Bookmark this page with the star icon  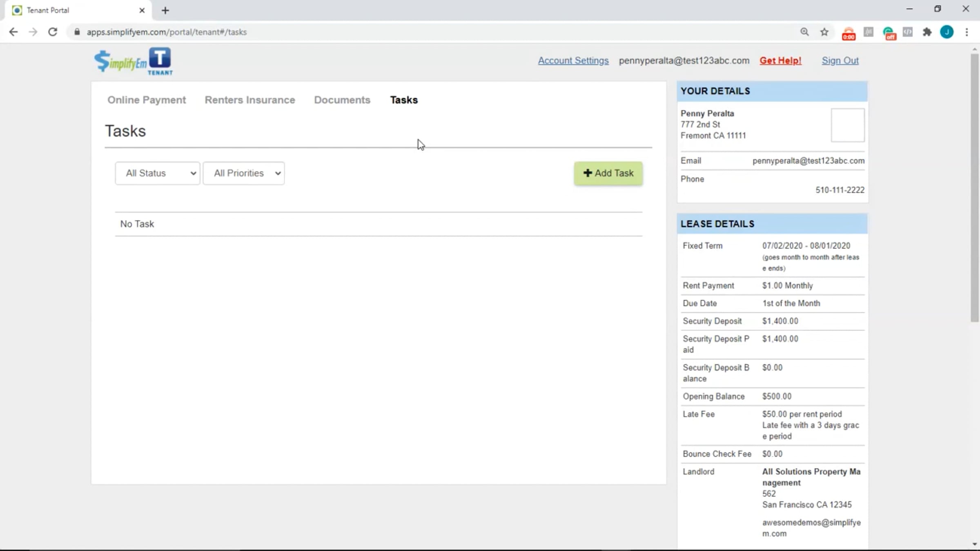(x=824, y=32)
